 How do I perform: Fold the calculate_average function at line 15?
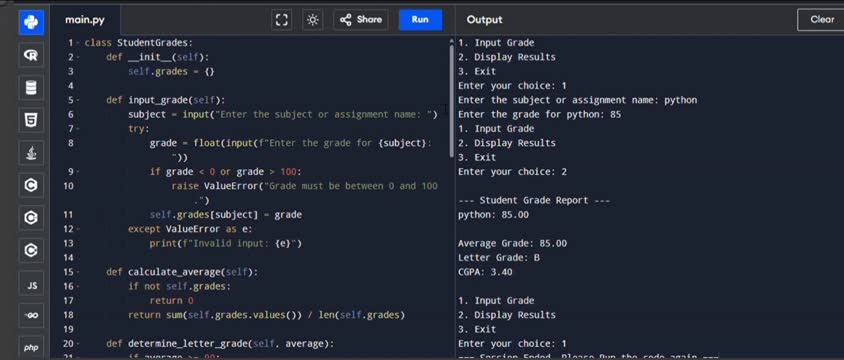(x=78, y=272)
